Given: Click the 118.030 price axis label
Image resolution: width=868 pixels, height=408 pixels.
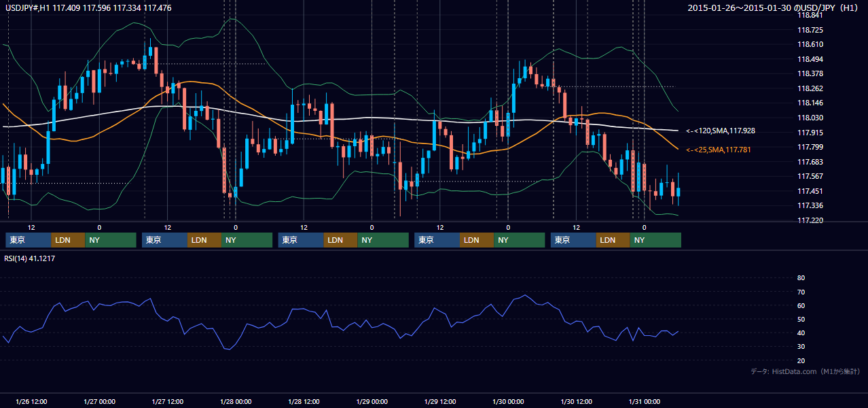Looking at the screenshot, I should pos(810,118).
